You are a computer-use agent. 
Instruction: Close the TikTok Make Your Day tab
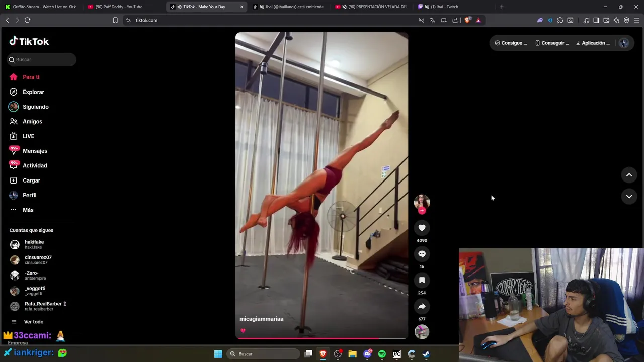pyautogui.click(x=242, y=7)
